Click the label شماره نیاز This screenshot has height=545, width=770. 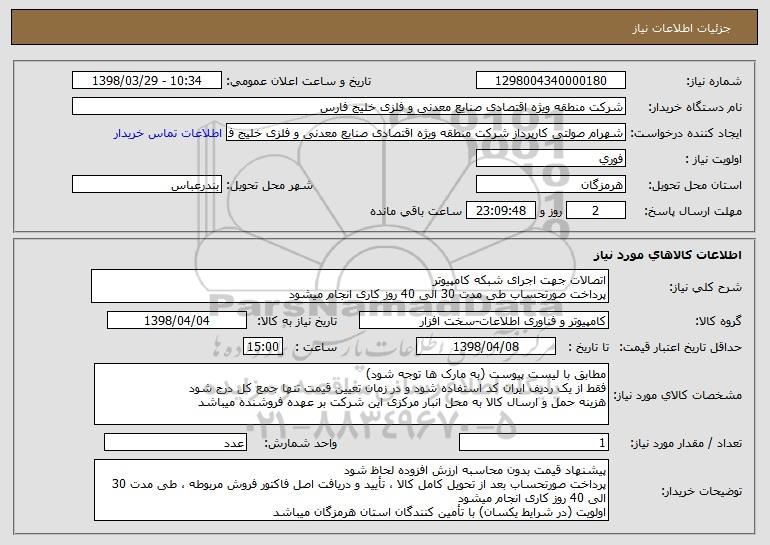[714, 82]
